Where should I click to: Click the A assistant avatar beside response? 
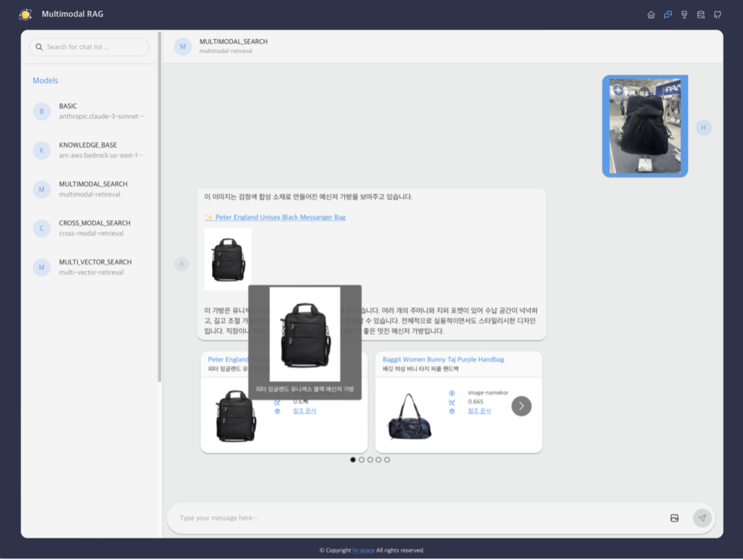pyautogui.click(x=181, y=264)
